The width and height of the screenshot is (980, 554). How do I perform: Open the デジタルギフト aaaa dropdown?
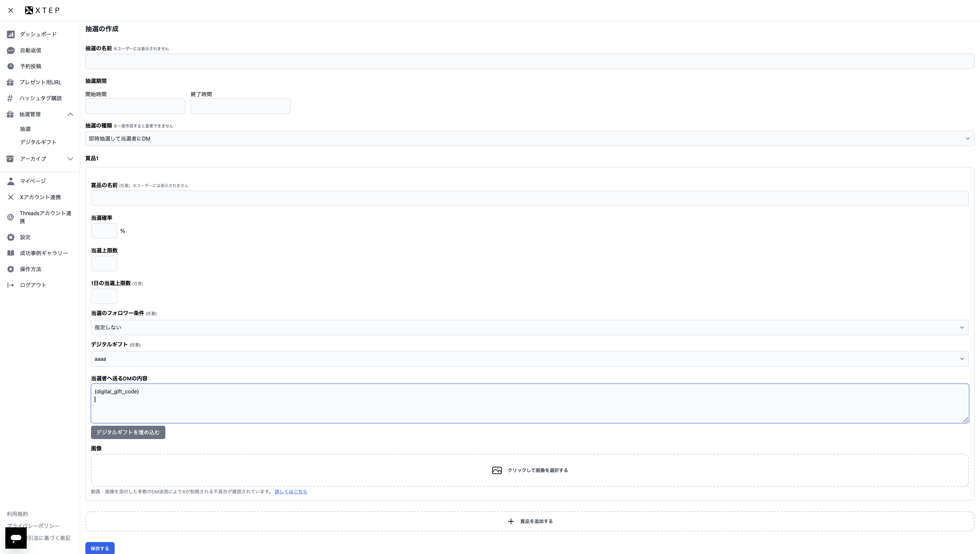[530, 359]
